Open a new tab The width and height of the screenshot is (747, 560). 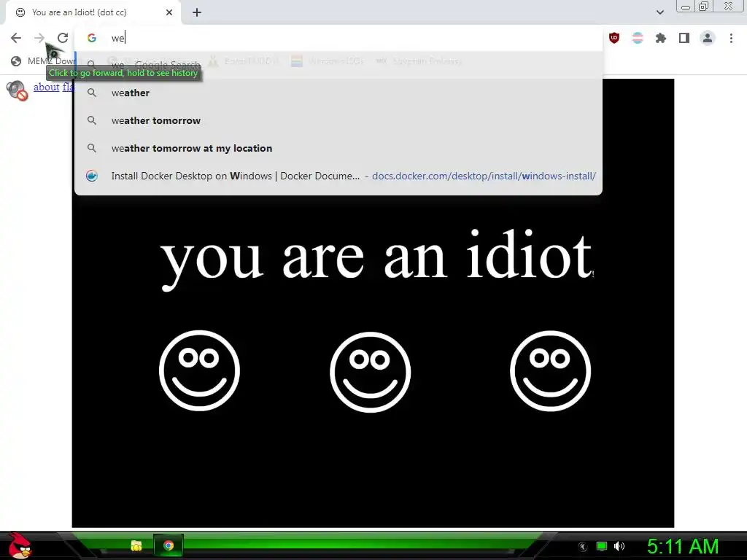(x=197, y=12)
